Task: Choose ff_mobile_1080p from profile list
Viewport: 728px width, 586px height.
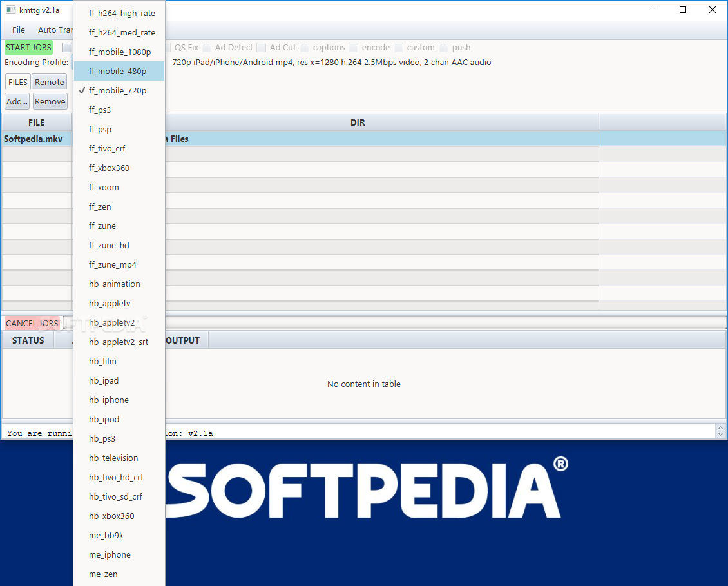Action: point(119,52)
